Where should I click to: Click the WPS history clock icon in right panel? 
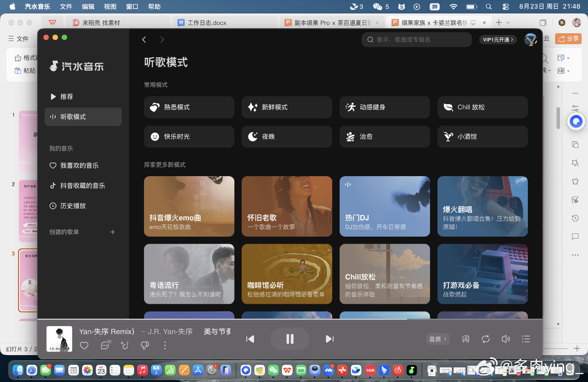pyautogui.click(x=575, y=218)
